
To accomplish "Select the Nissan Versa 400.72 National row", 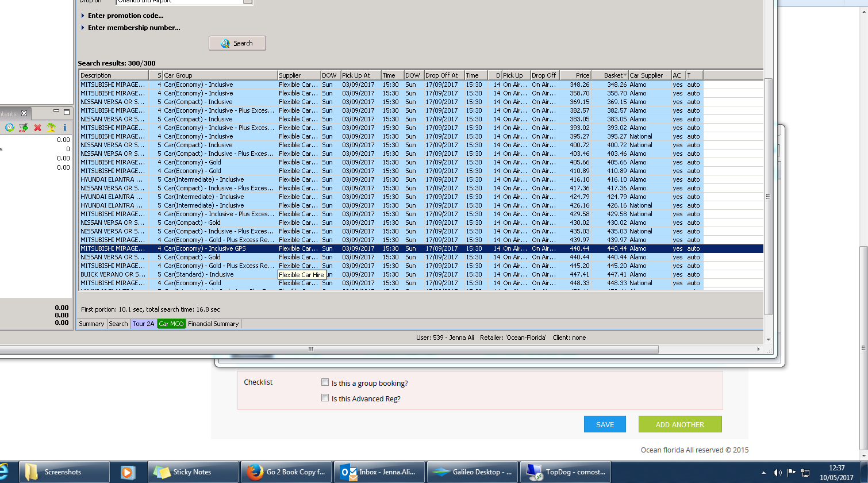I will coord(421,145).
